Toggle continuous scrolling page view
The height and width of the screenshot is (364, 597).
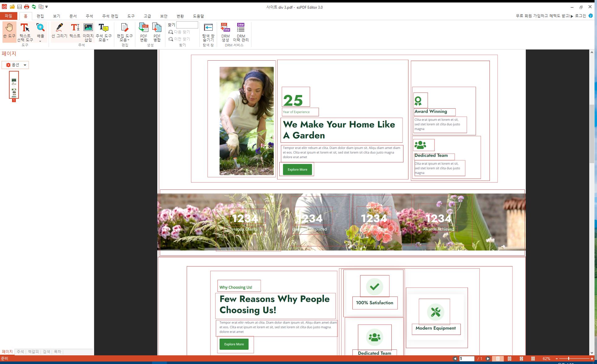coord(521,358)
